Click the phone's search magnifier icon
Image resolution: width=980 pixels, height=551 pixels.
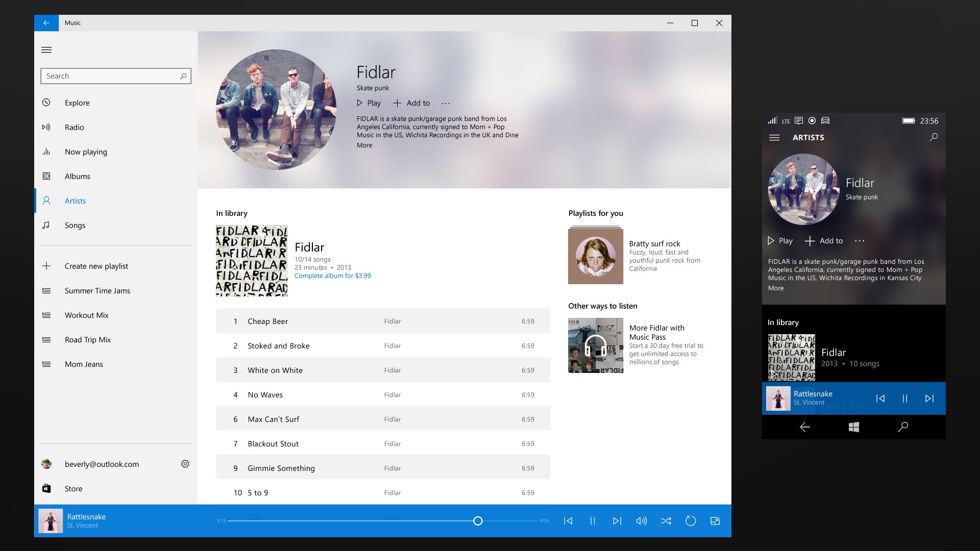[x=934, y=137]
